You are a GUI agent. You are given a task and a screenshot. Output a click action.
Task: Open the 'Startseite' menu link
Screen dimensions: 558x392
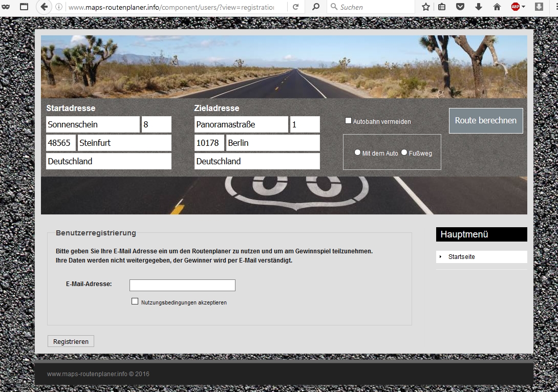(462, 257)
